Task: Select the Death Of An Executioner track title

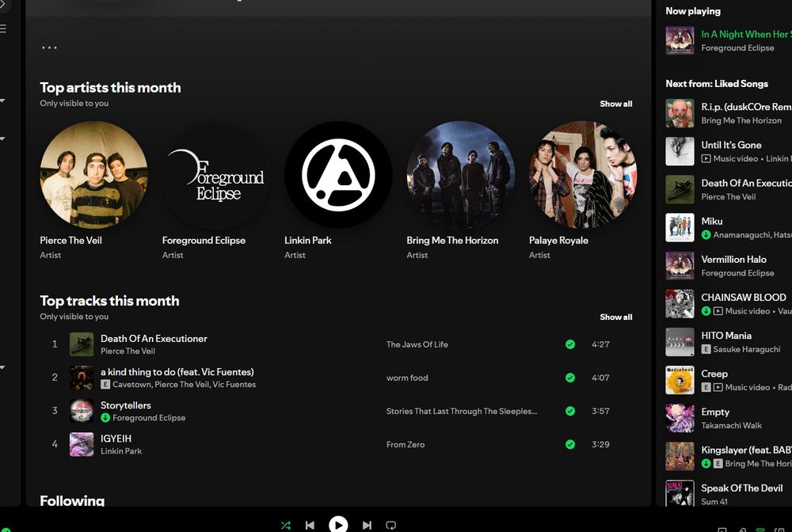Action: (154, 339)
